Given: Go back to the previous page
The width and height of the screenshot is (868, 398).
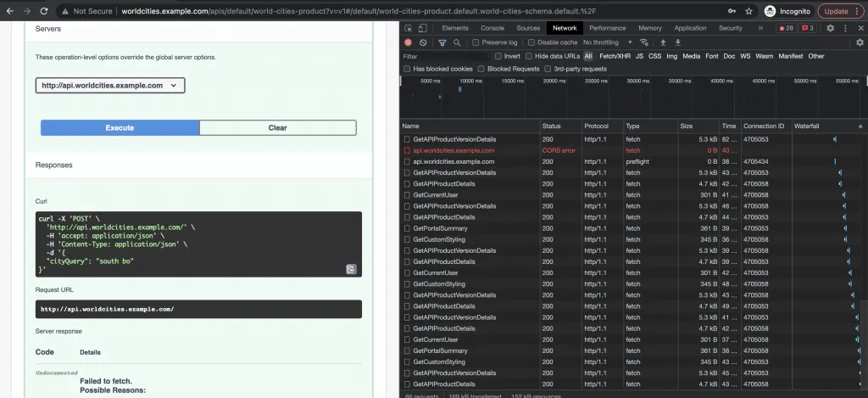Looking at the screenshot, I should tap(10, 11).
